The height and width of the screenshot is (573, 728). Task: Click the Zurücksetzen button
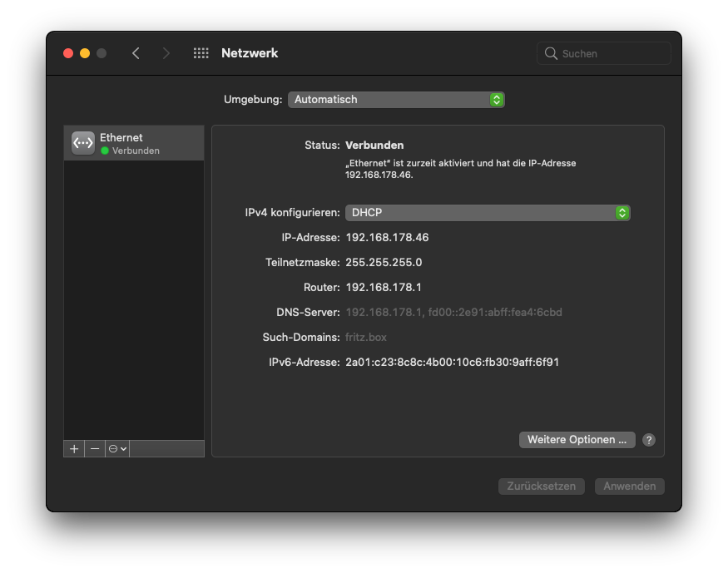pyautogui.click(x=541, y=487)
